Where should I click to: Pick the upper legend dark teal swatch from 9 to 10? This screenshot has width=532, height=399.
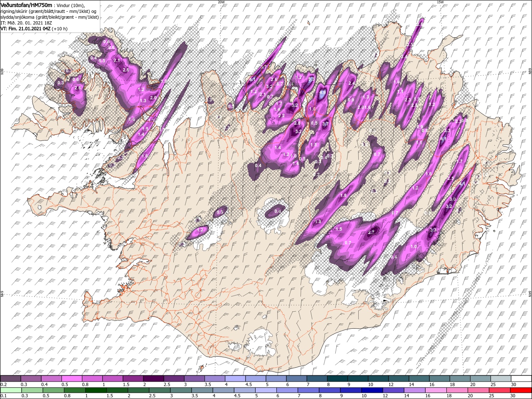point(357,379)
